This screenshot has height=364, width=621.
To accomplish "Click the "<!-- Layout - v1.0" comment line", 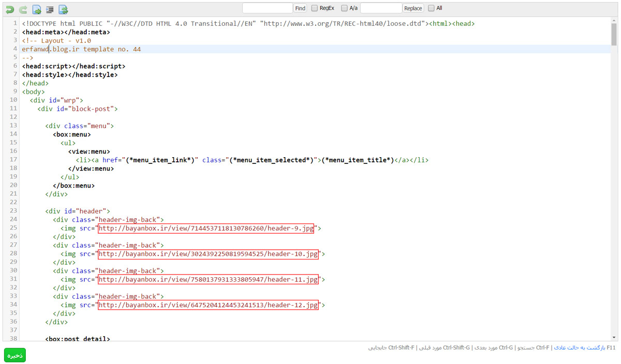I will [x=56, y=40].
